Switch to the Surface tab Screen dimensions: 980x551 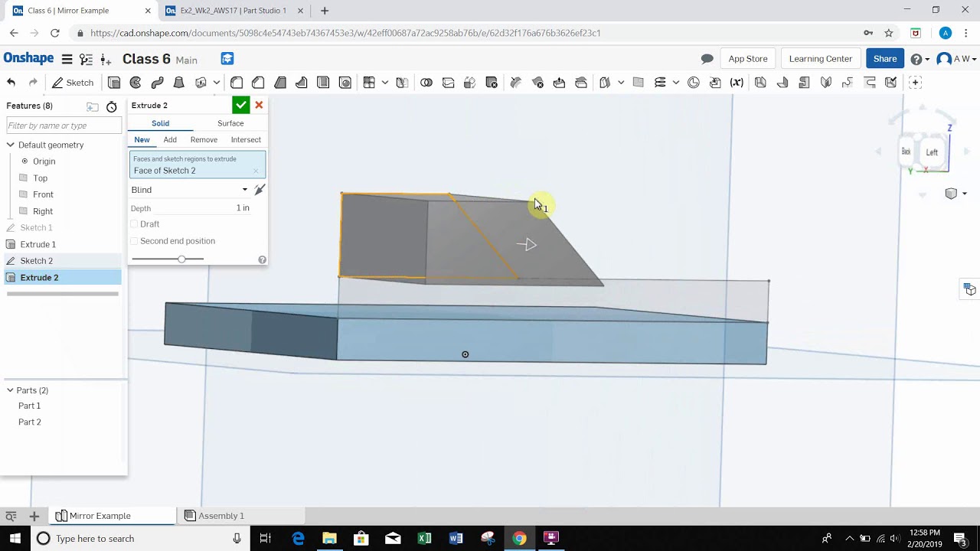pyautogui.click(x=230, y=123)
